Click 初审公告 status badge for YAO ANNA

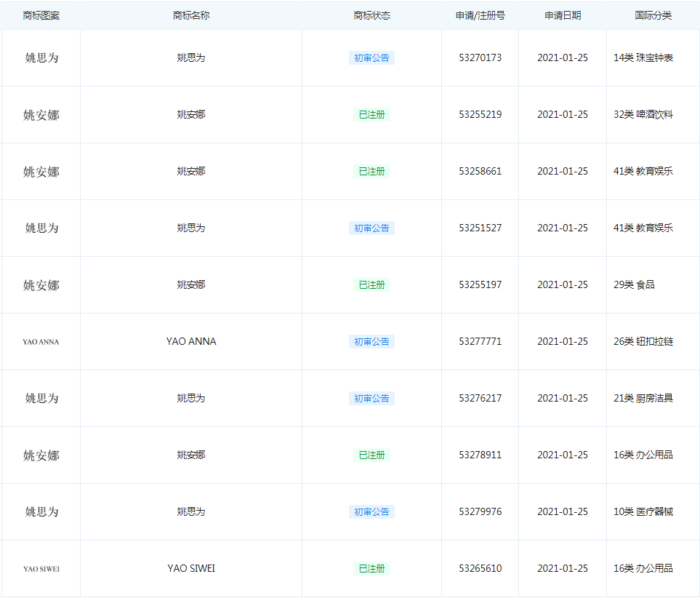(371, 342)
